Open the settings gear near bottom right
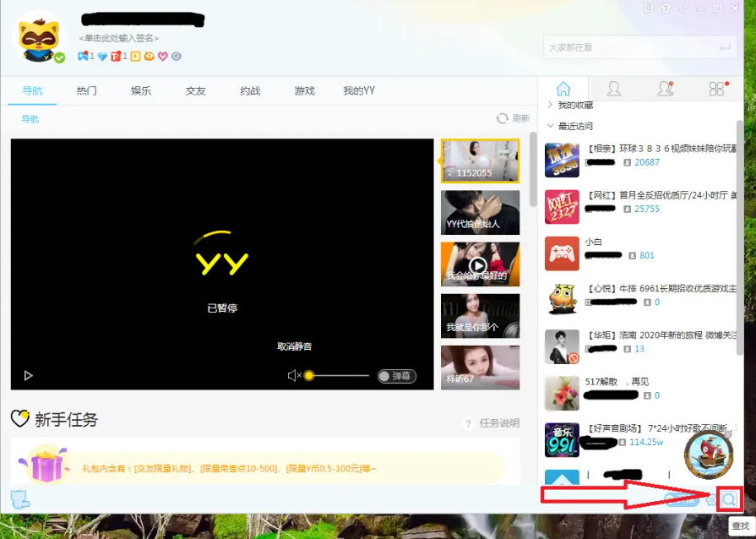 (x=710, y=499)
